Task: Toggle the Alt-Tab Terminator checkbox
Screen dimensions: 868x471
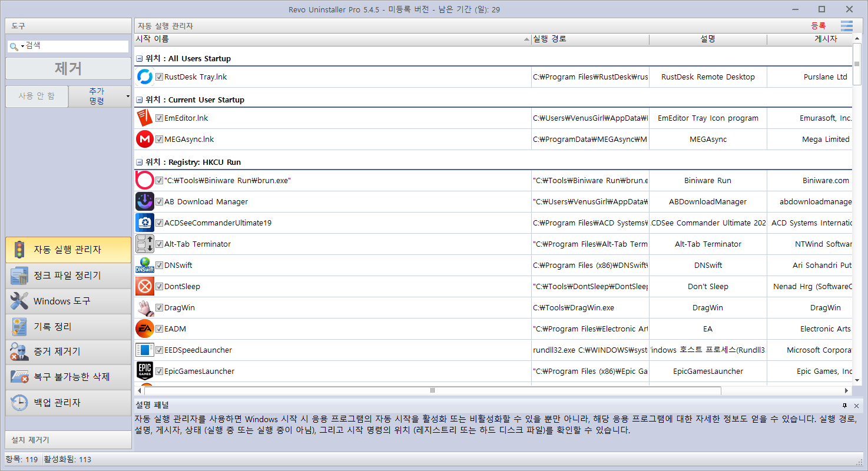Action: [159, 244]
